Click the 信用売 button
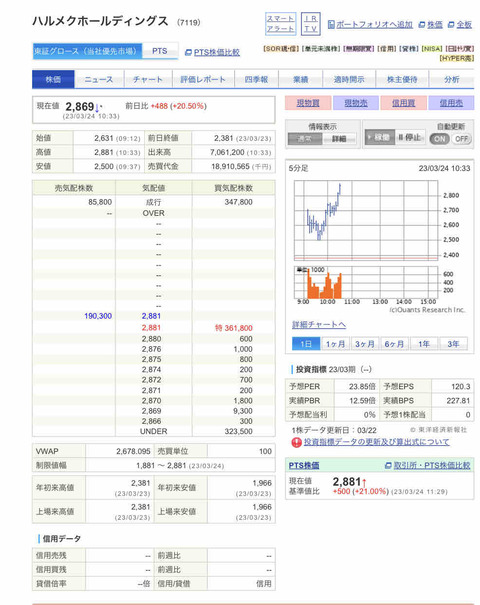 click(451, 103)
